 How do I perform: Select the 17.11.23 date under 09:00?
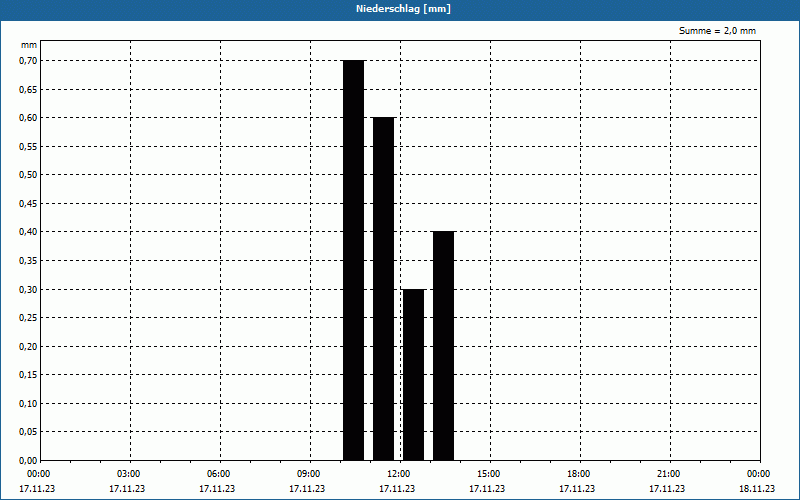(307, 489)
